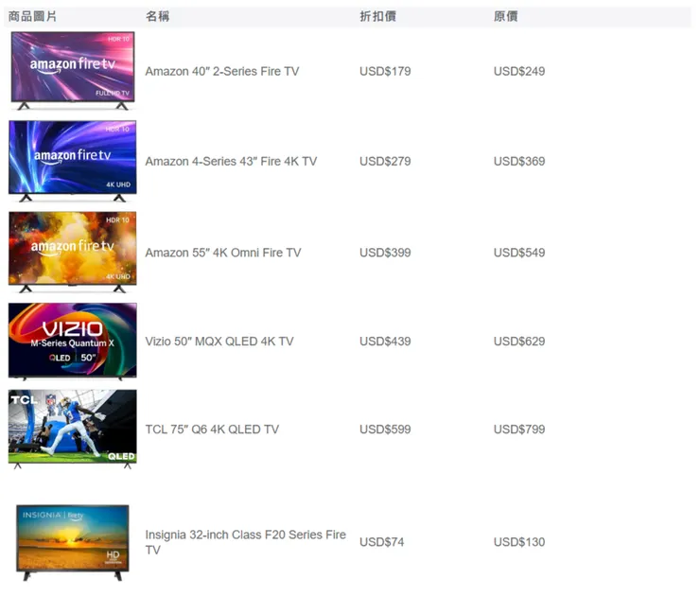700x597 pixels.
Task: Click the original price USD$369
Action: coord(519,161)
